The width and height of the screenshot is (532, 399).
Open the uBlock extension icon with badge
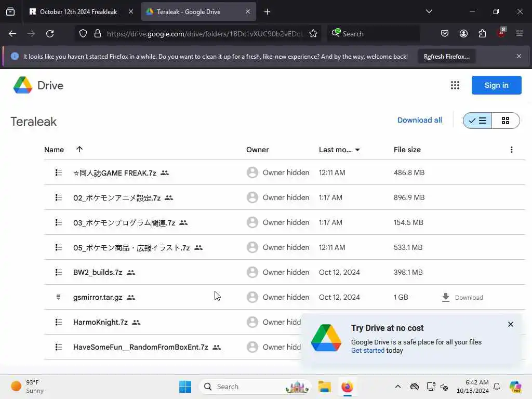(501, 33)
